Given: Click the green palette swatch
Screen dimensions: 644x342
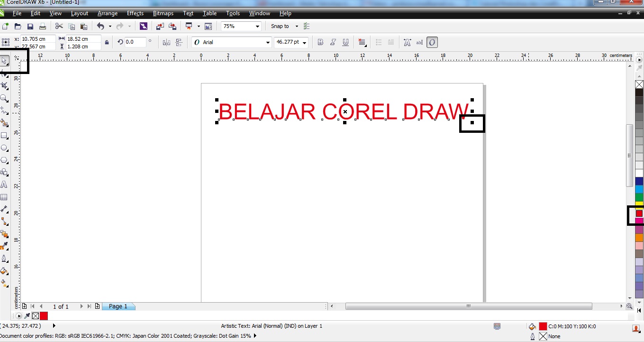Looking at the screenshot, I should coord(639,197).
